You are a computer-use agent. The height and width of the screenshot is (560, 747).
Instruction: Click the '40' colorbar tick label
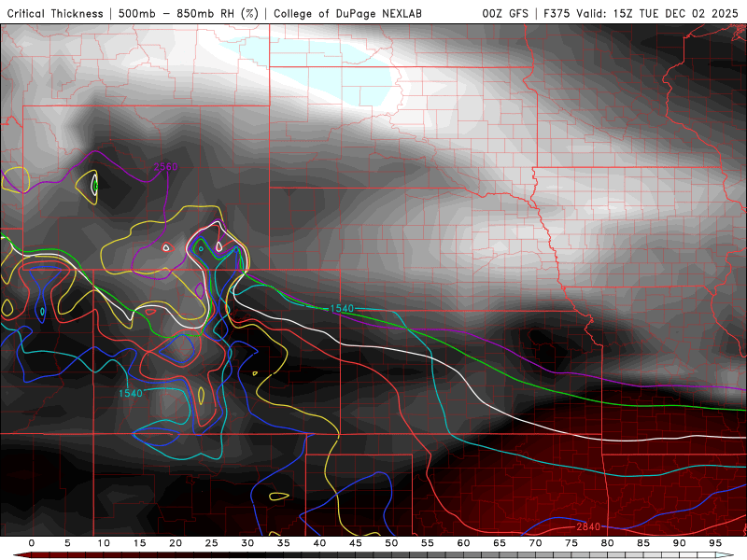click(319, 543)
